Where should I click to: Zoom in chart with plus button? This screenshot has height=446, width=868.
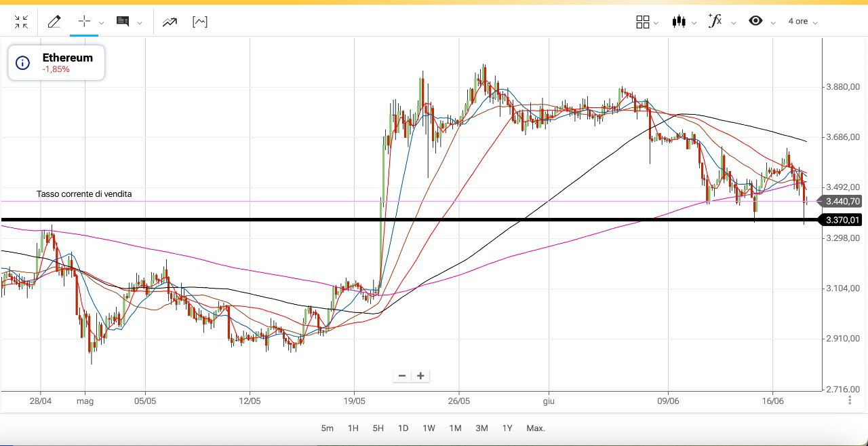coord(420,375)
